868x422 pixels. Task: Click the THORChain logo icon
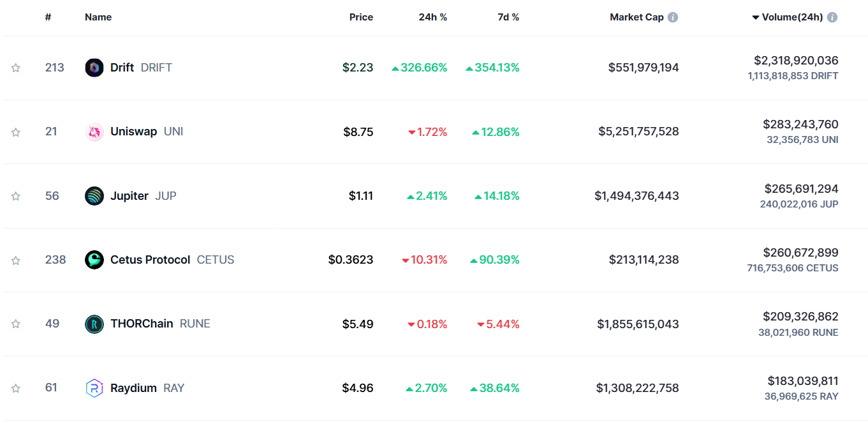[x=94, y=324]
